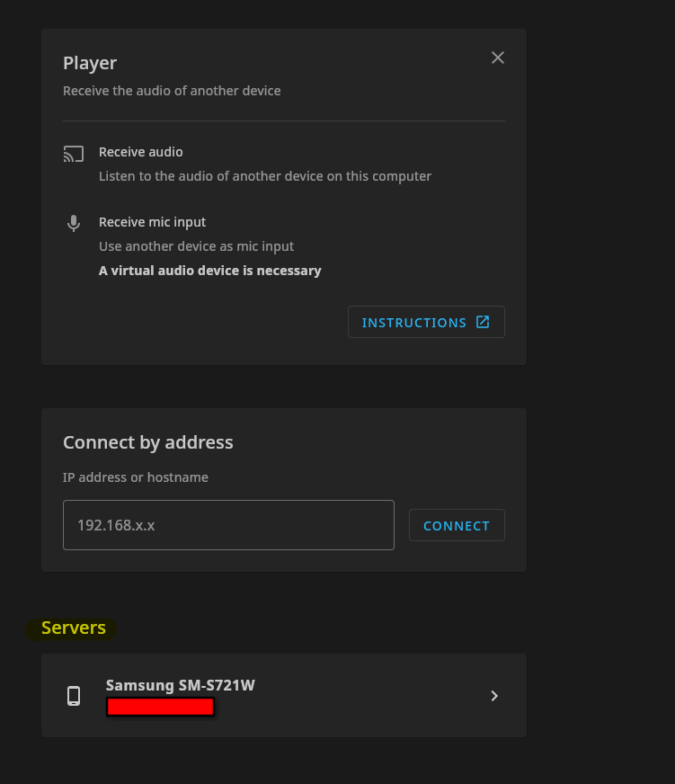Image resolution: width=675 pixels, height=784 pixels.
Task: Click the Servers section heading
Action: [74, 628]
